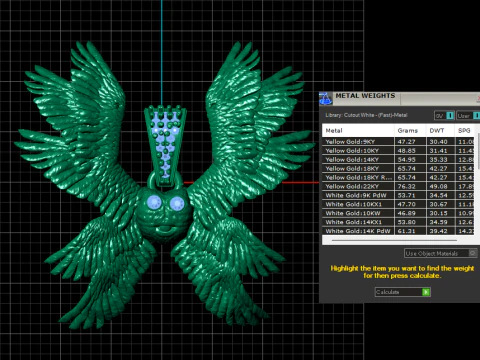Click the Grams column header

(x=410, y=131)
